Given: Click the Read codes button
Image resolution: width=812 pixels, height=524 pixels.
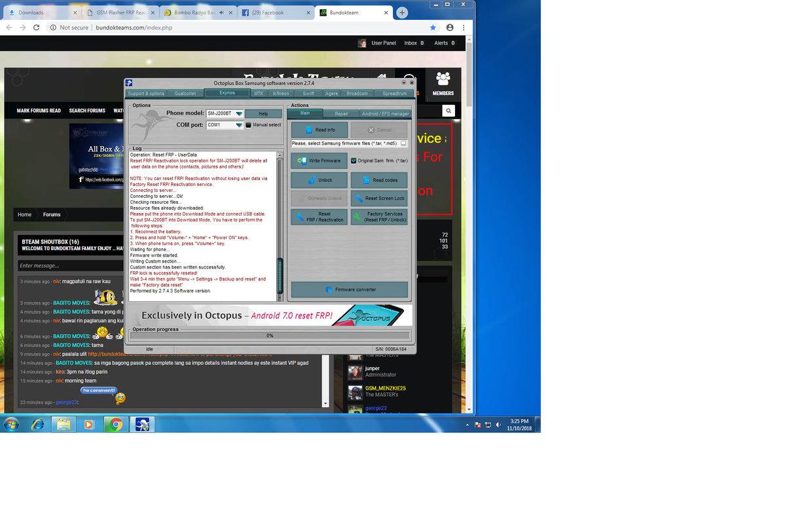Looking at the screenshot, I should click(x=379, y=180).
